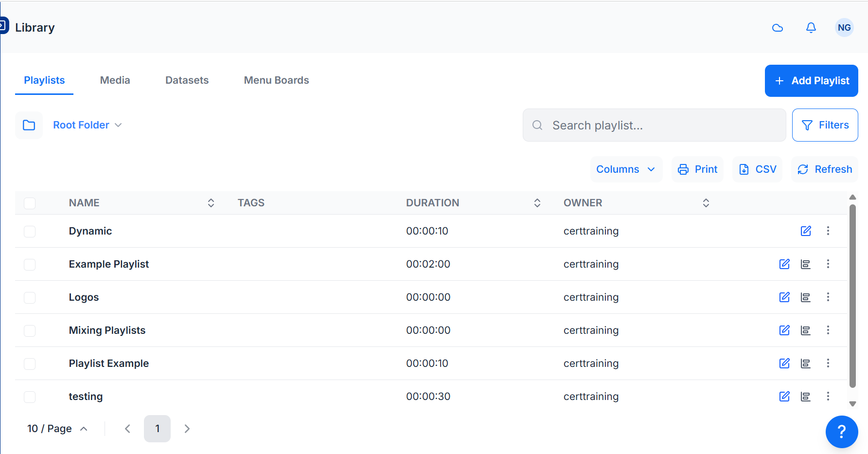
Task: Switch to the Media tab
Action: coord(115,80)
